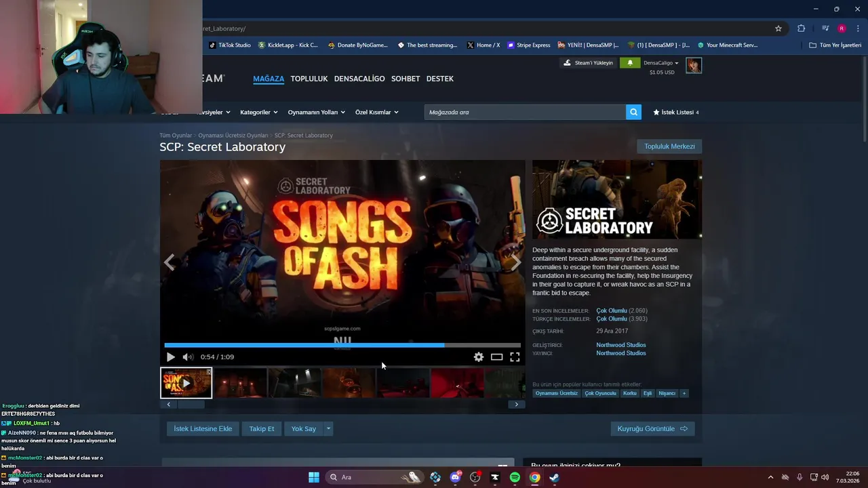This screenshot has height=488, width=868.
Task: Open Northwood Studios developer link
Action: click(x=621, y=345)
